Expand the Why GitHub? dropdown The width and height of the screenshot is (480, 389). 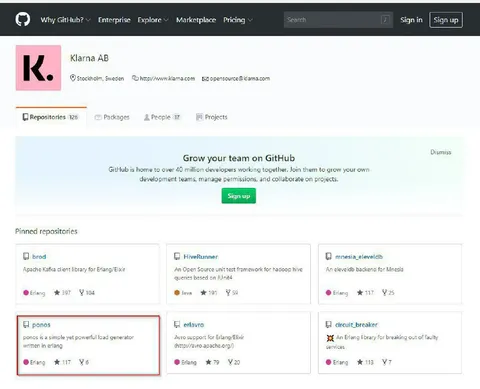[x=65, y=20]
